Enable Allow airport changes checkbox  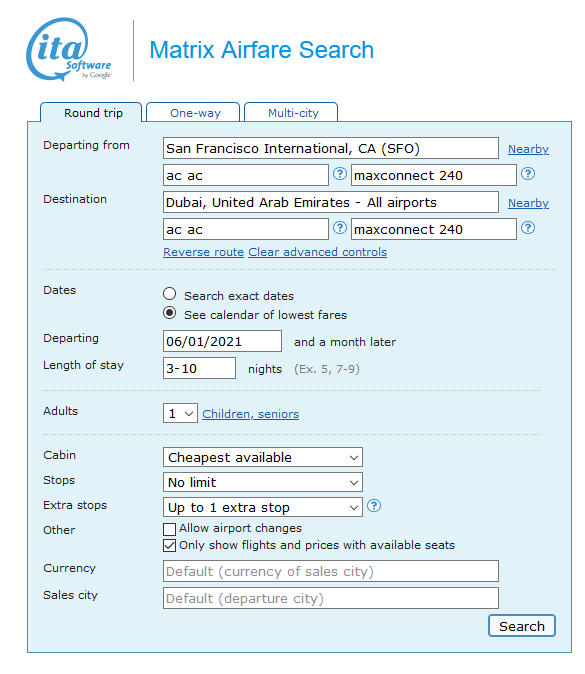[x=169, y=529]
